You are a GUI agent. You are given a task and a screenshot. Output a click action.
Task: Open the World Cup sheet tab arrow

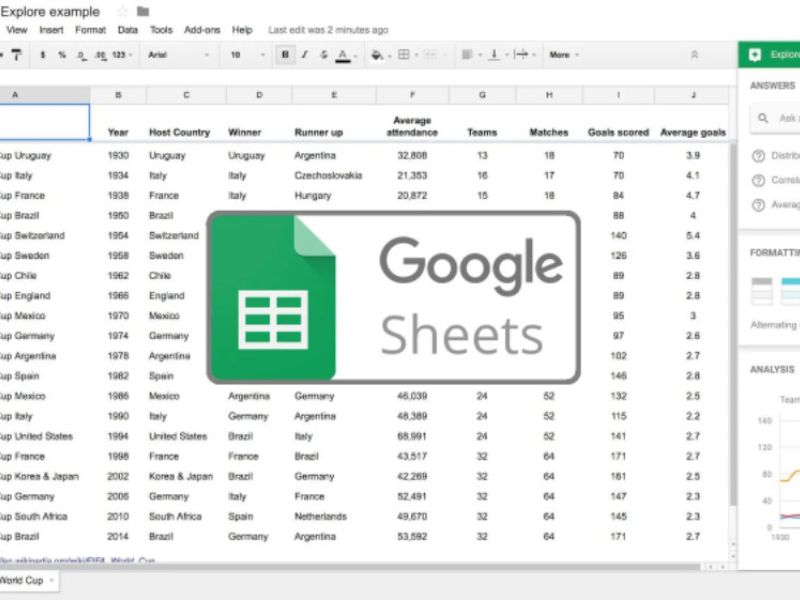52,580
